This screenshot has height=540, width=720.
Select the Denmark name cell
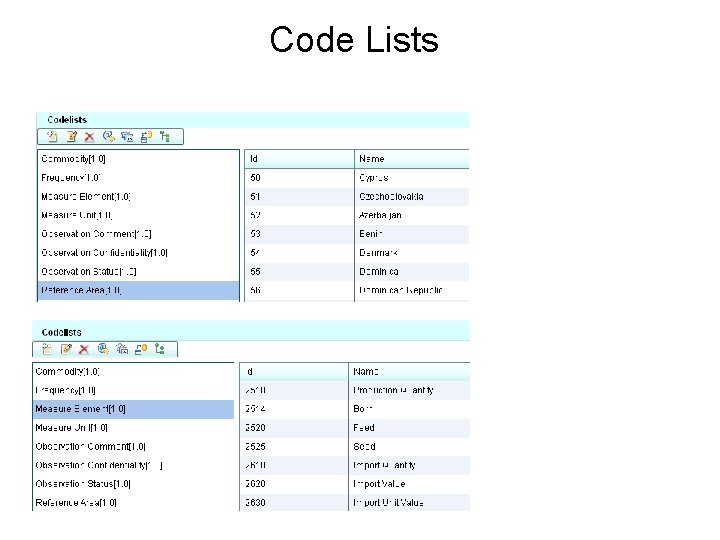click(x=412, y=253)
